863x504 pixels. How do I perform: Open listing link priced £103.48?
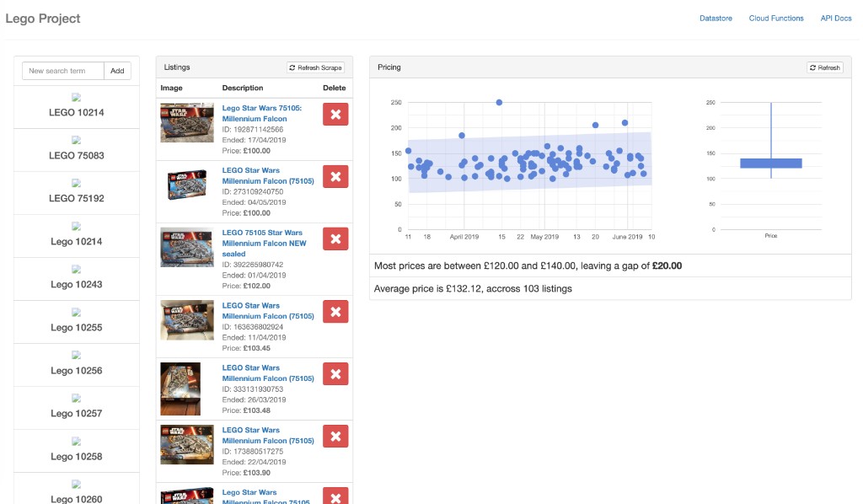pyautogui.click(x=268, y=373)
